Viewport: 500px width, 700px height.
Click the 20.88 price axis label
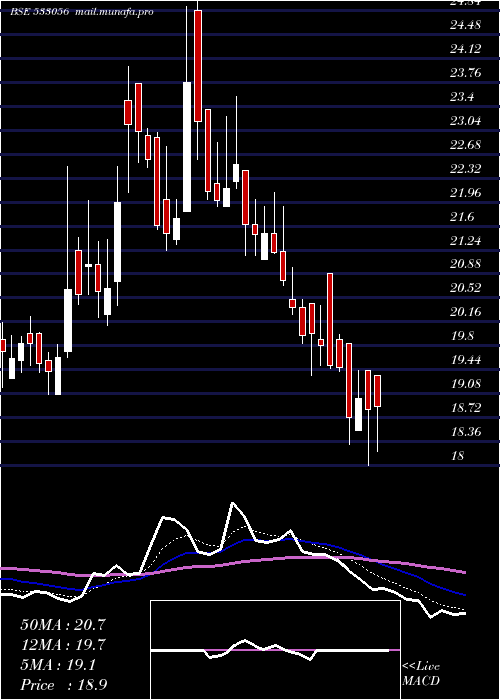(x=466, y=264)
